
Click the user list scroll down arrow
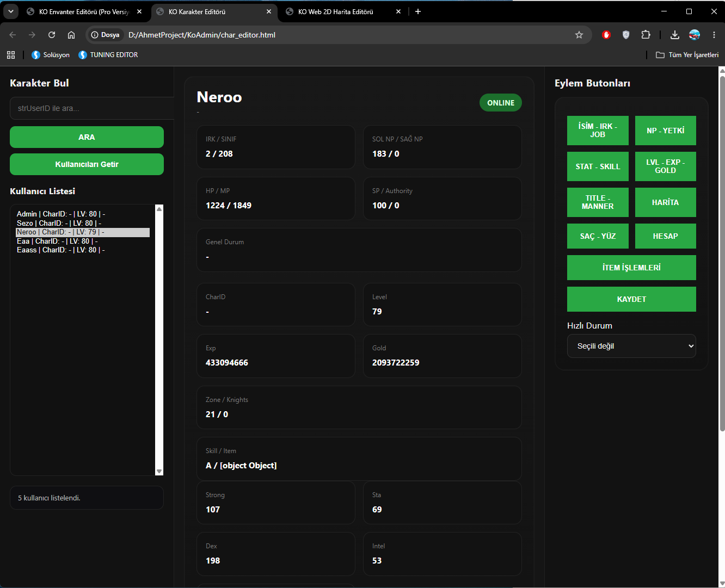tap(159, 471)
